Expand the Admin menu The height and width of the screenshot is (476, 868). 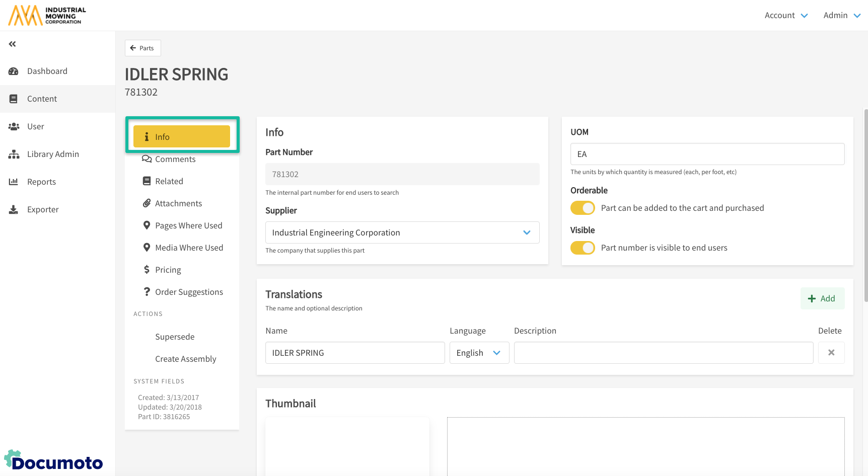[841, 16]
